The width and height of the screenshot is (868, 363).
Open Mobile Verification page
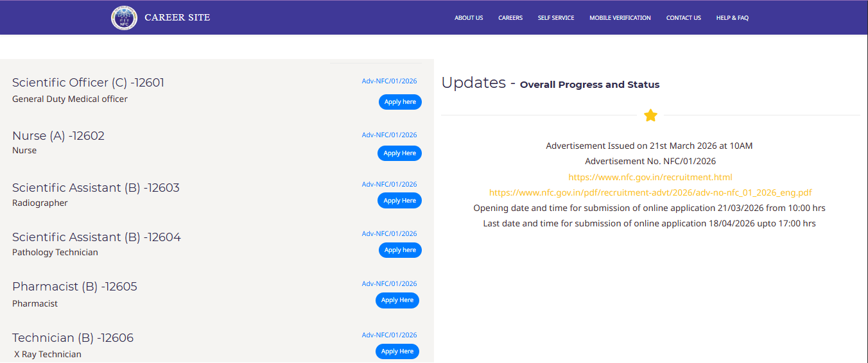(x=620, y=18)
